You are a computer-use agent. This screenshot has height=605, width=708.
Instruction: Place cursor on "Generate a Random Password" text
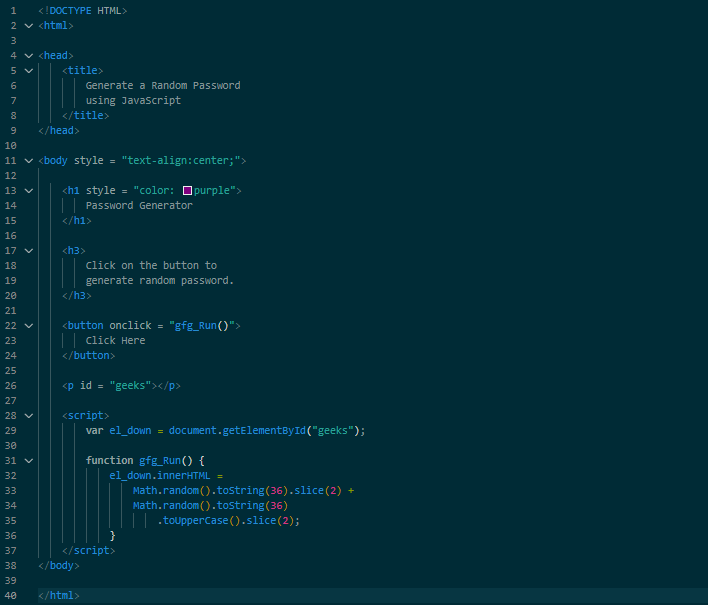[163, 86]
